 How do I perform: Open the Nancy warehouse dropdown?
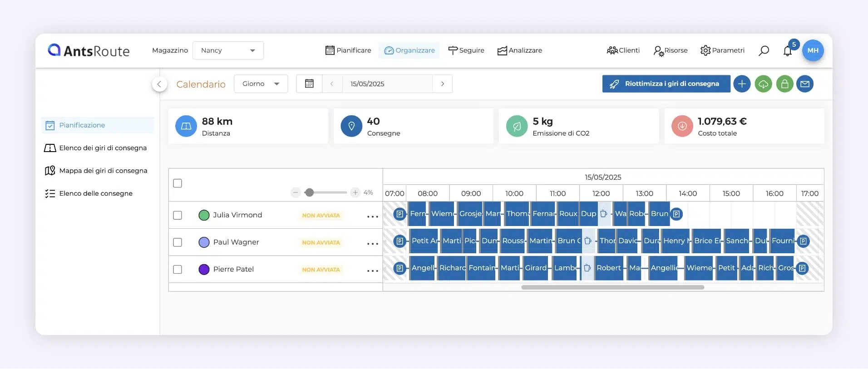coord(228,50)
